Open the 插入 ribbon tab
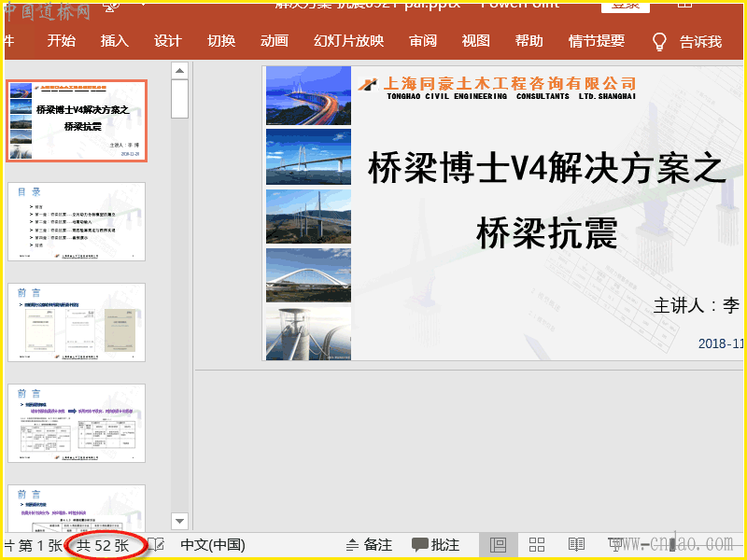Viewport: 747px width, 560px height. [x=115, y=41]
